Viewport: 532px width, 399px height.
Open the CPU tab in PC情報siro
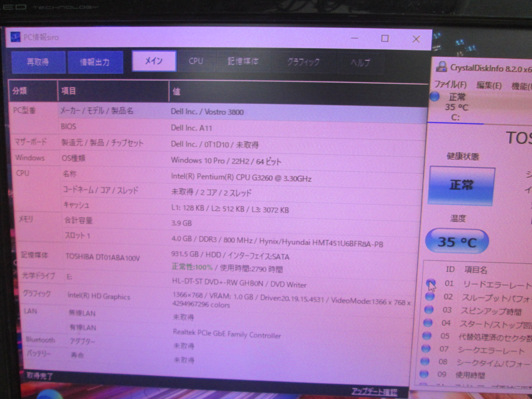pos(196,61)
